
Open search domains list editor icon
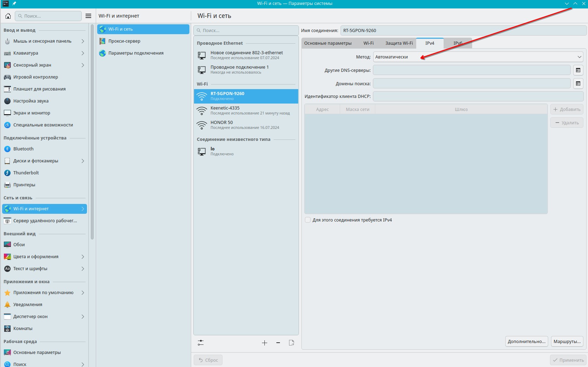point(578,83)
